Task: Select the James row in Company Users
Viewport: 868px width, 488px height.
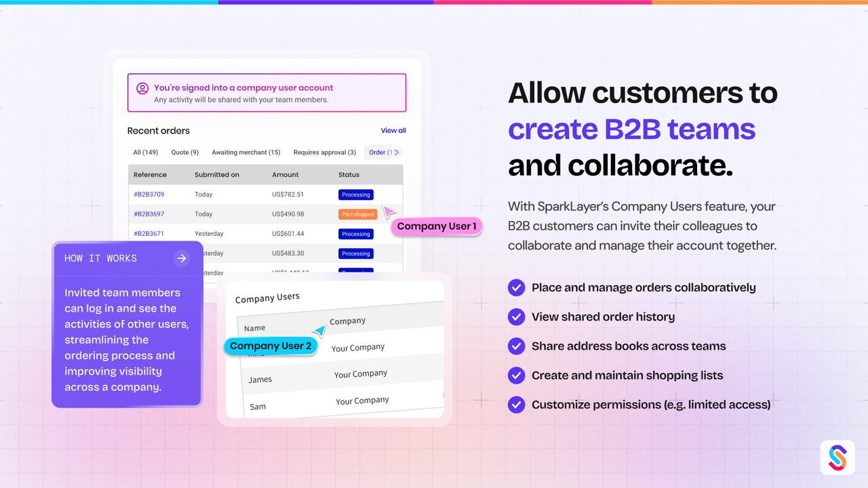Action: click(x=342, y=377)
